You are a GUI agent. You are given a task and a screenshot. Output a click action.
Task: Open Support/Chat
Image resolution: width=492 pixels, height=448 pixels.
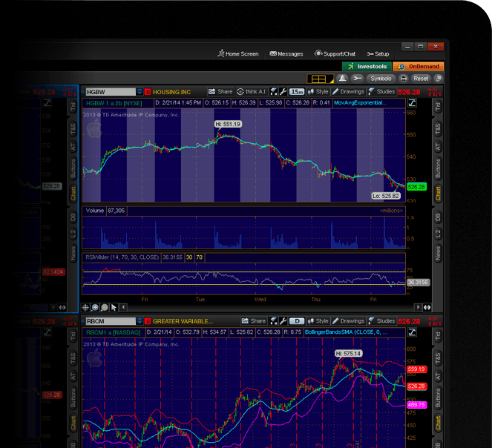click(335, 53)
